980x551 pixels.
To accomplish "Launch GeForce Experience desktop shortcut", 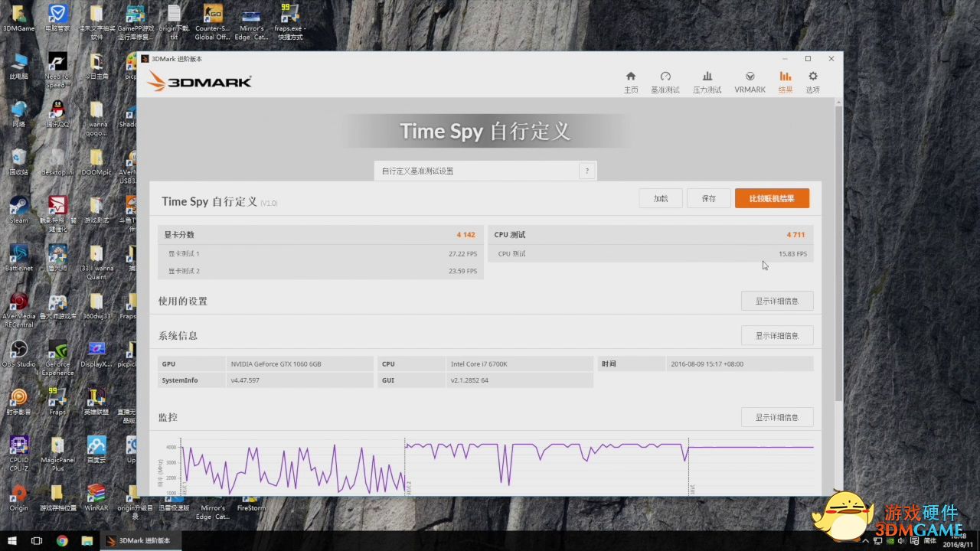I will click(57, 357).
